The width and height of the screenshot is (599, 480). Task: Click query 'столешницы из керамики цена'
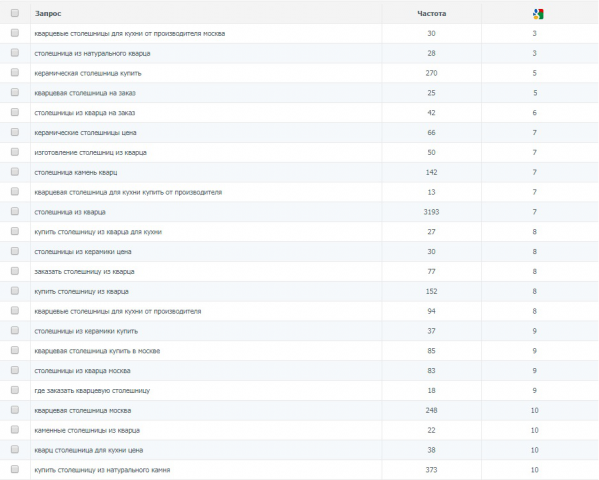(83, 252)
